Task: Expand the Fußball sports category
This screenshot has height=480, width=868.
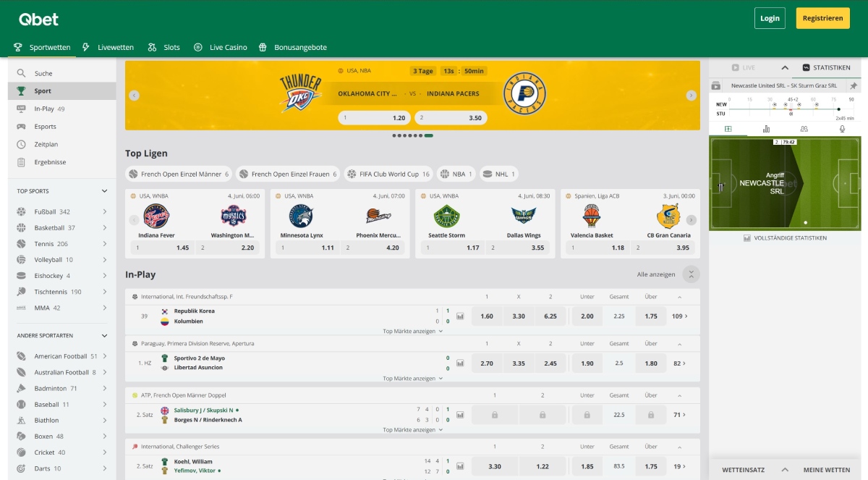Action: (104, 212)
